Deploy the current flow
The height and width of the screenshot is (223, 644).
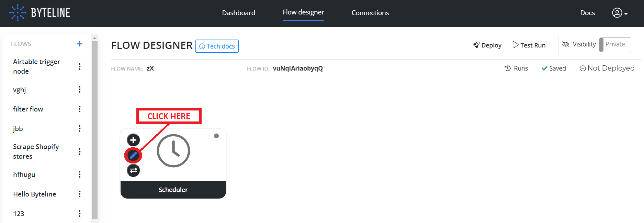point(487,45)
